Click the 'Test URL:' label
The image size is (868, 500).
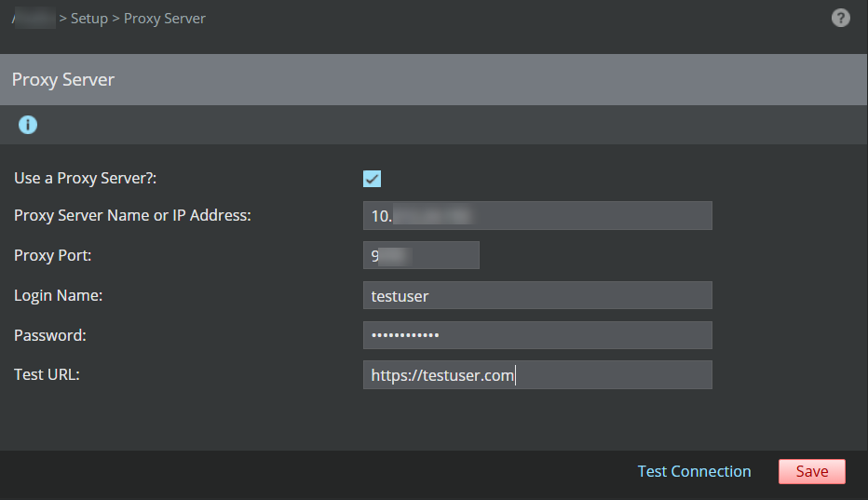click(47, 374)
